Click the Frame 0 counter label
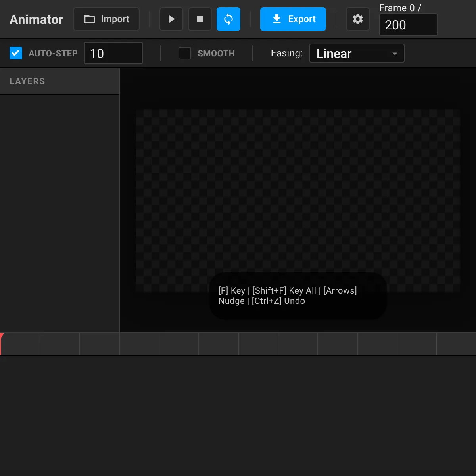Image resolution: width=476 pixels, height=476 pixels. point(400,8)
